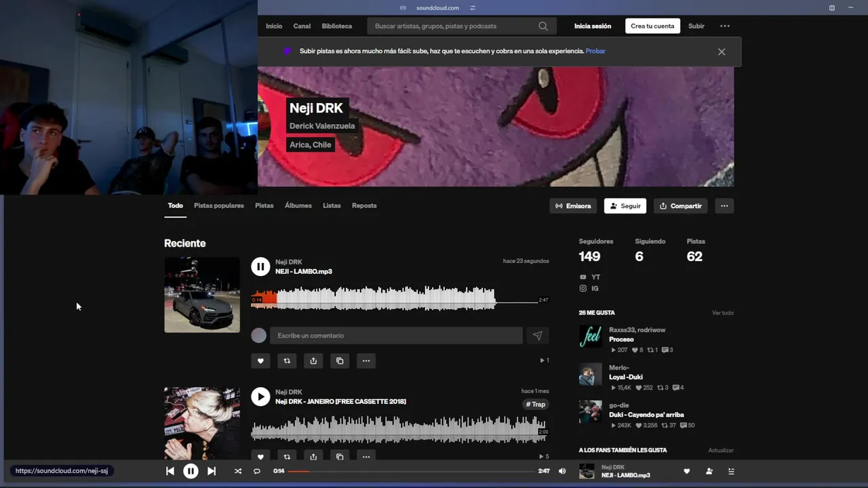This screenshot has height=488, width=868.
Task: Open the play queue in player bar
Action: pos(731,471)
